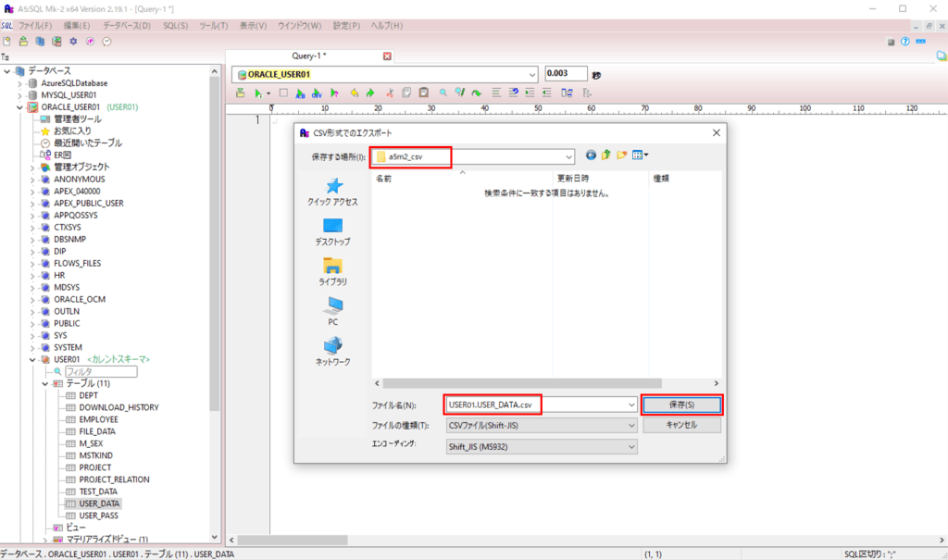The image size is (948, 560).
Task: Click the Back navigation arrow in dialog
Action: pos(592,155)
